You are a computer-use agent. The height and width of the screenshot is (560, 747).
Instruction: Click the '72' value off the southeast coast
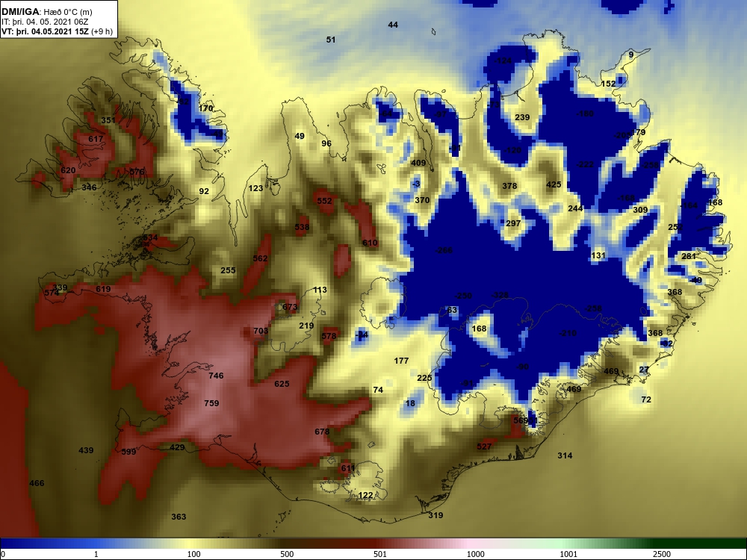coord(646,399)
